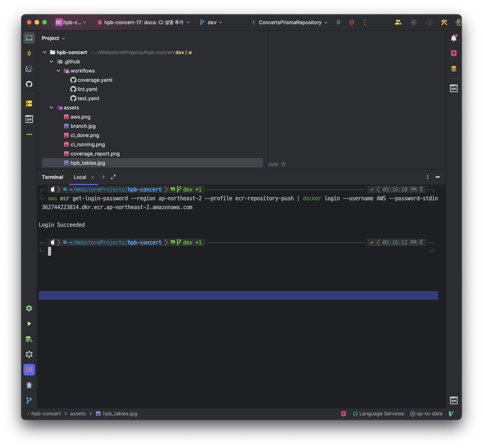Select coverage_report.png file
Viewport: 483px width, 448px height.
[x=92, y=154]
